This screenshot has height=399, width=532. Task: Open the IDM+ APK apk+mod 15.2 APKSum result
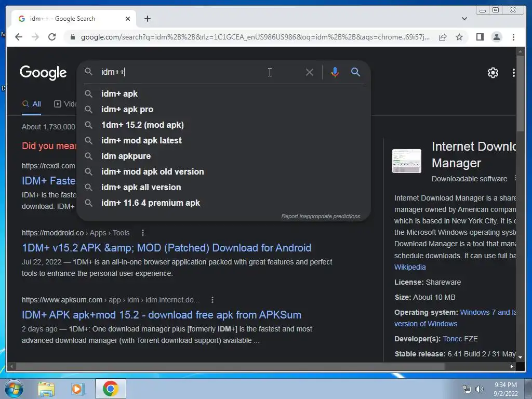[162, 315]
